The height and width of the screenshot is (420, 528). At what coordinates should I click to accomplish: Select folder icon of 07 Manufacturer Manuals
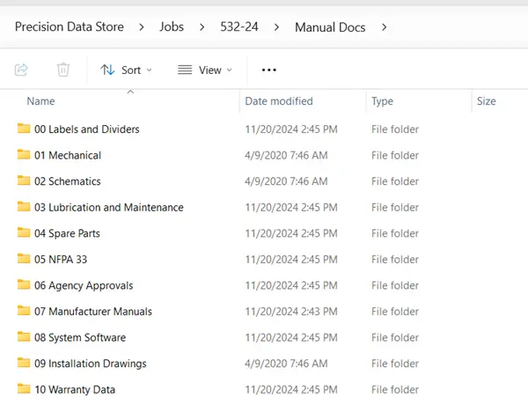point(24,310)
